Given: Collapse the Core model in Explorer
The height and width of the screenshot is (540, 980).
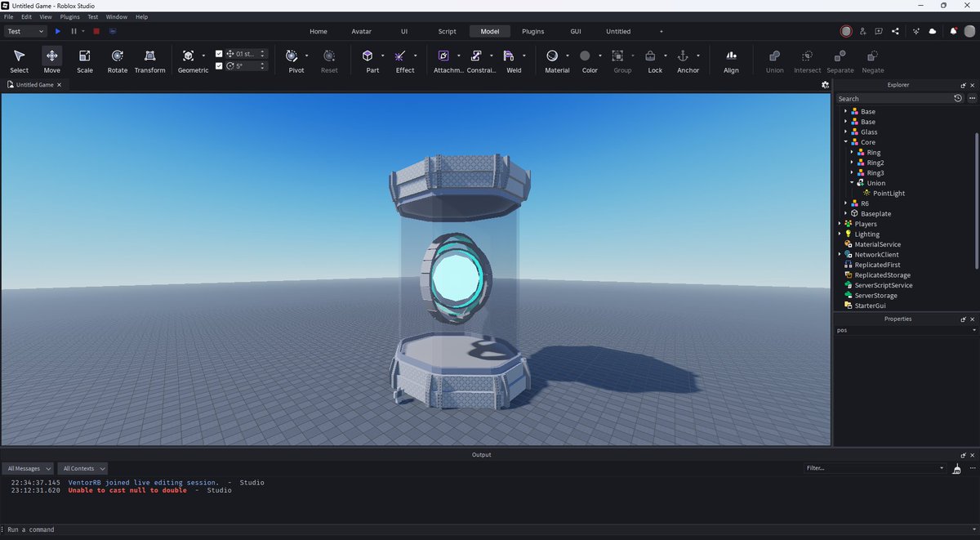Looking at the screenshot, I should [x=845, y=141].
